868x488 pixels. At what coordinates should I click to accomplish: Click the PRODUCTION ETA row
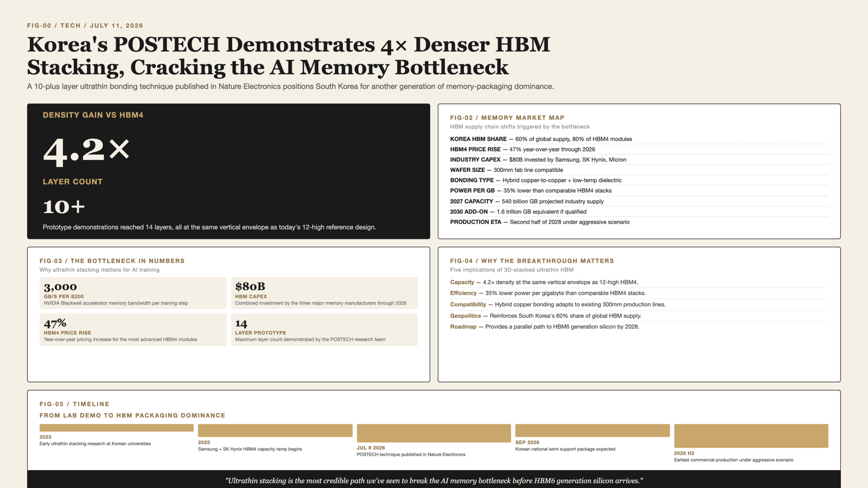pyautogui.click(x=639, y=222)
